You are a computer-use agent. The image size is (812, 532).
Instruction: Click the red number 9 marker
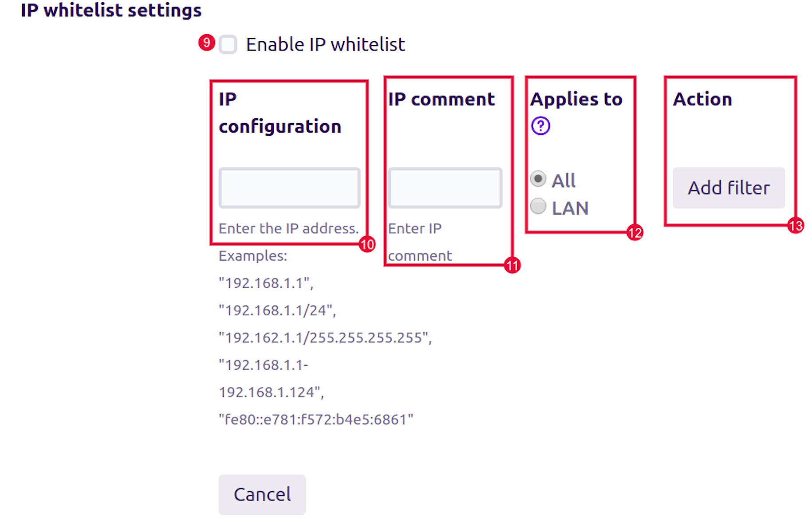(207, 43)
